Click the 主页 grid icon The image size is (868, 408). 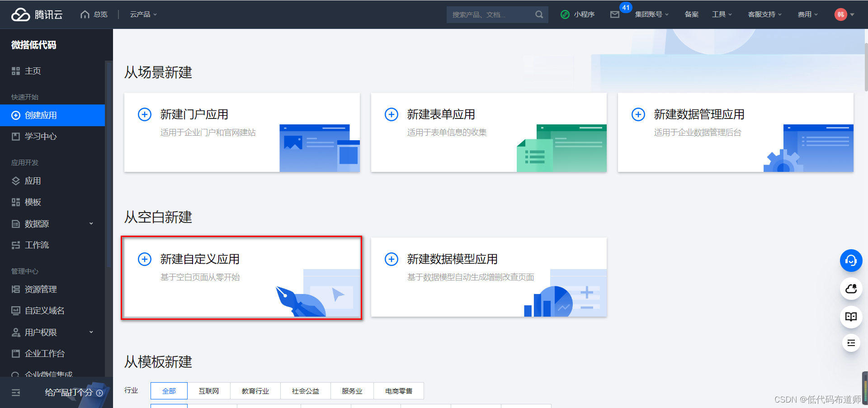[x=16, y=71]
